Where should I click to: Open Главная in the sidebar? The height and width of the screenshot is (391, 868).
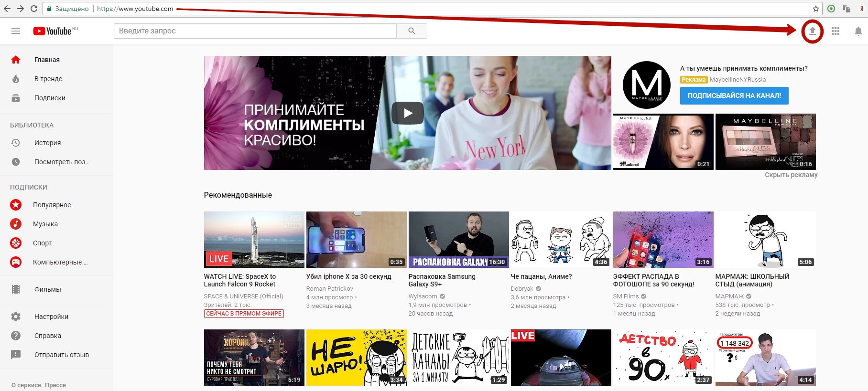tap(47, 60)
